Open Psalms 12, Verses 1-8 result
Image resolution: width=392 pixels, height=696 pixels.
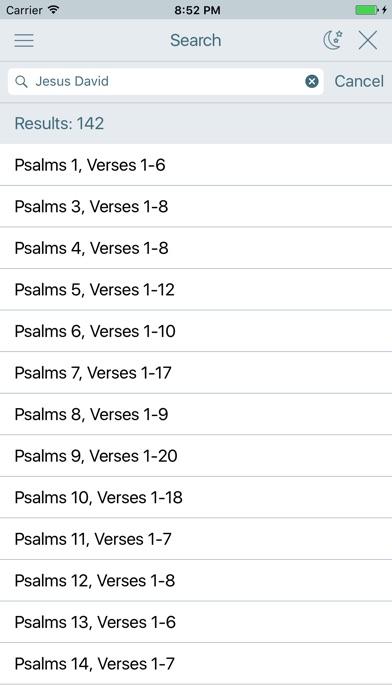tap(196, 581)
